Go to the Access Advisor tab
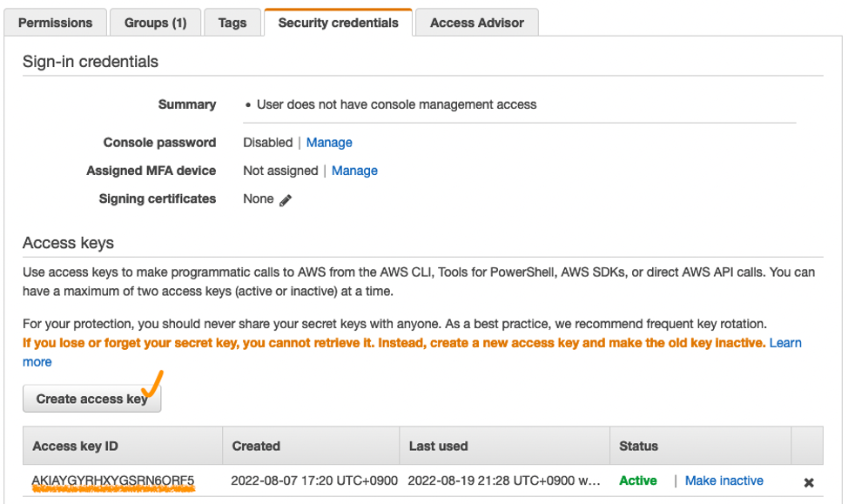This screenshot has height=504, width=848. click(x=477, y=23)
